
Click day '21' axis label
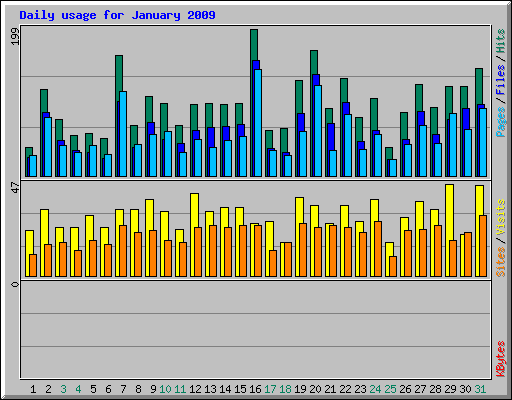330,389
